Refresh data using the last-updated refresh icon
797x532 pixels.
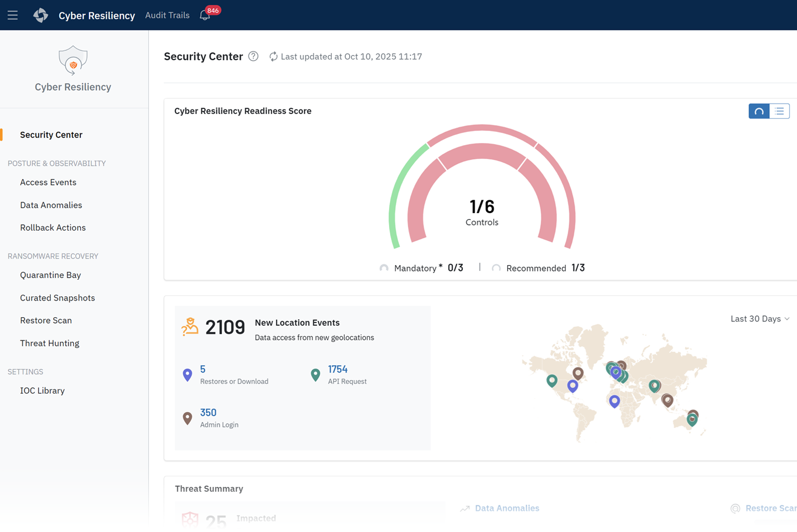273,56
